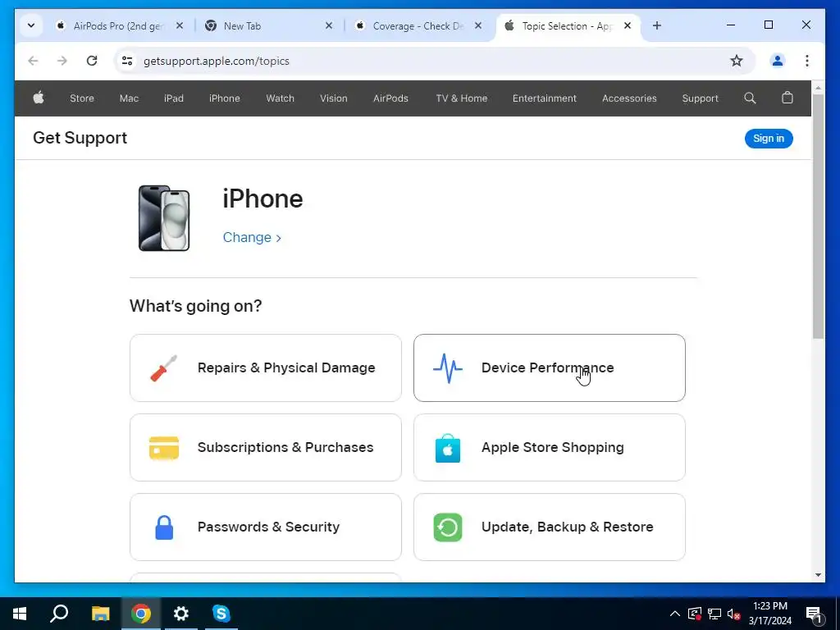Open the shopping bag icon
The width and height of the screenshot is (840, 630).
pyautogui.click(x=787, y=98)
